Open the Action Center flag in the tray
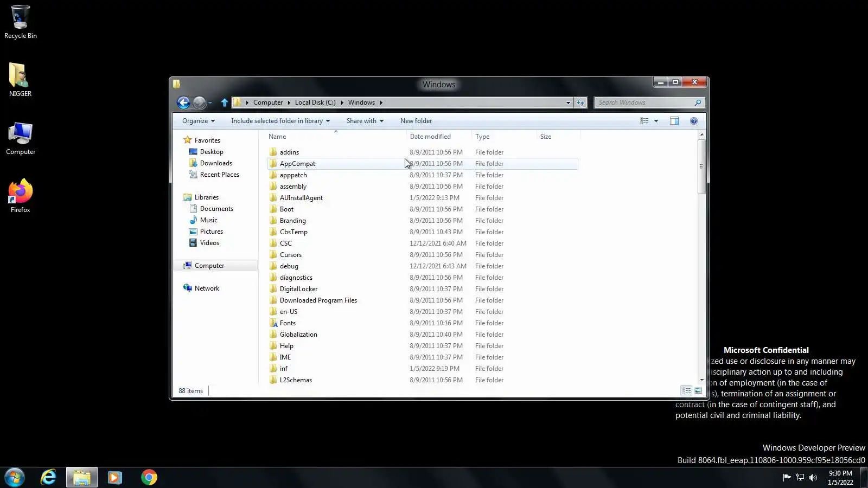 tap(787, 477)
